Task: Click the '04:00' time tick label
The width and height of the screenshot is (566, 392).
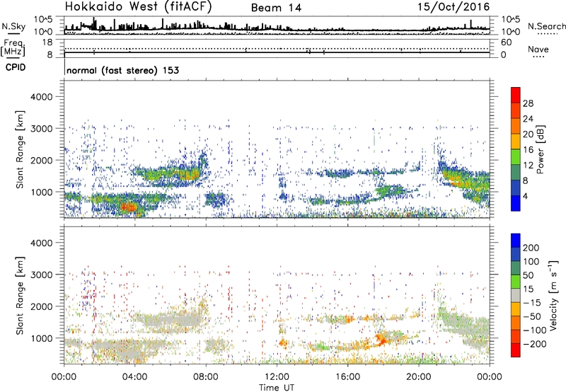Action: click(x=134, y=377)
